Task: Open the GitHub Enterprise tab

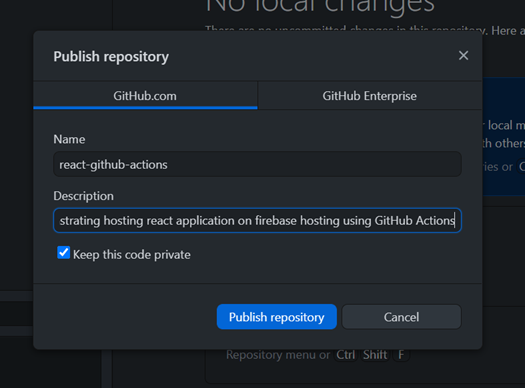Action: tap(370, 96)
